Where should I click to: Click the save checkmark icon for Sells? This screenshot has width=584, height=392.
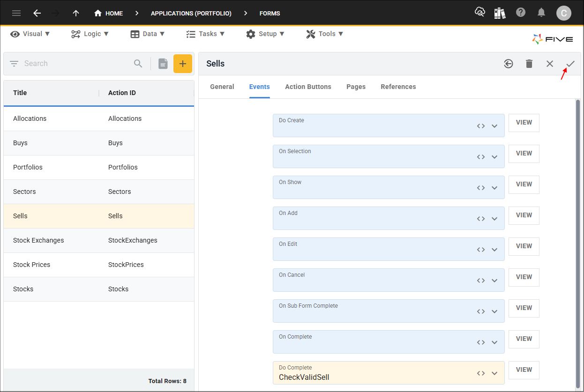tap(570, 64)
